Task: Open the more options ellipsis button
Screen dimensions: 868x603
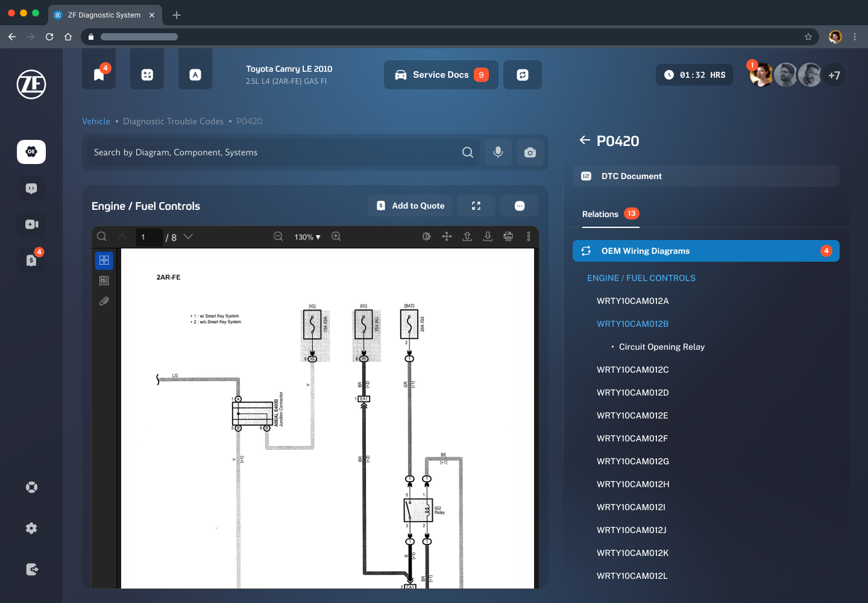Action: click(x=520, y=206)
